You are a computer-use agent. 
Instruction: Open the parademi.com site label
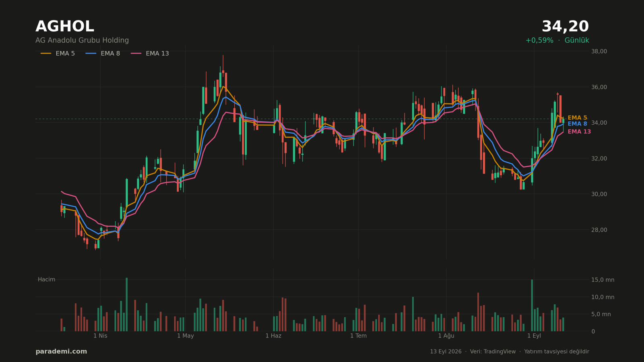pyautogui.click(x=61, y=352)
